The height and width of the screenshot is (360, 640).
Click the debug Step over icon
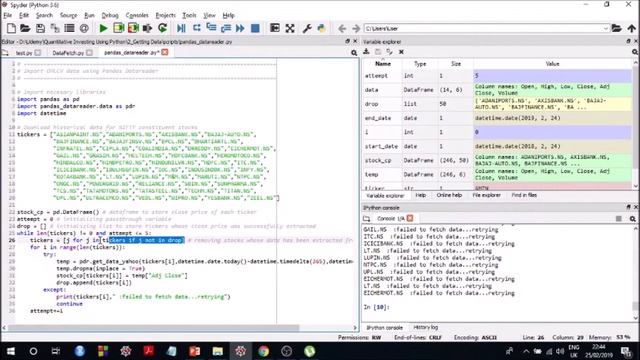pyautogui.click(x=197, y=28)
